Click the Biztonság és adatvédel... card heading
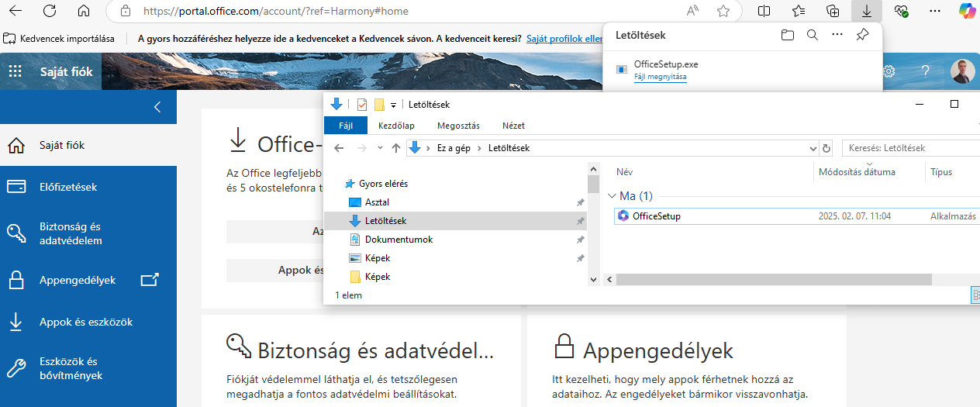The height and width of the screenshot is (407, 980). click(x=376, y=350)
